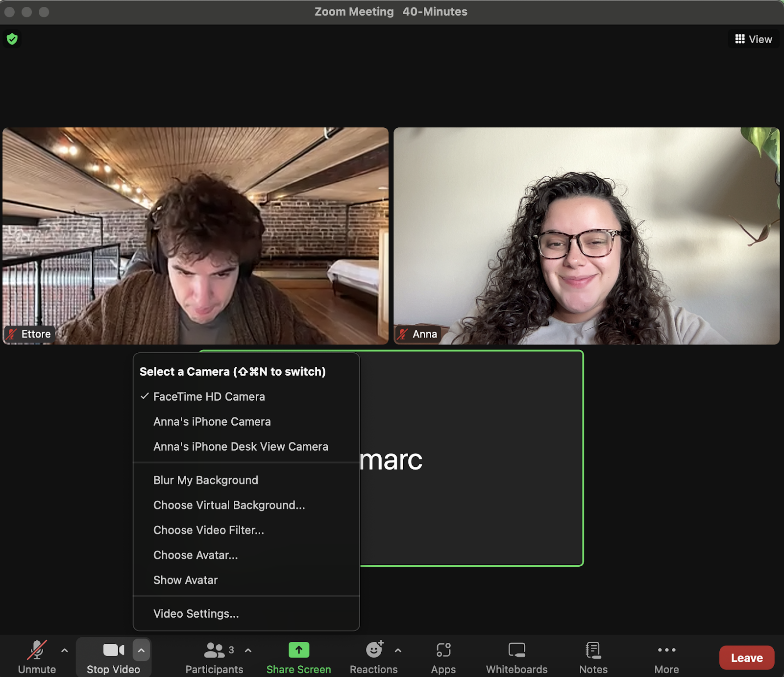
Task: Expand the audio options chevron next to Unmute
Action: [x=64, y=650]
